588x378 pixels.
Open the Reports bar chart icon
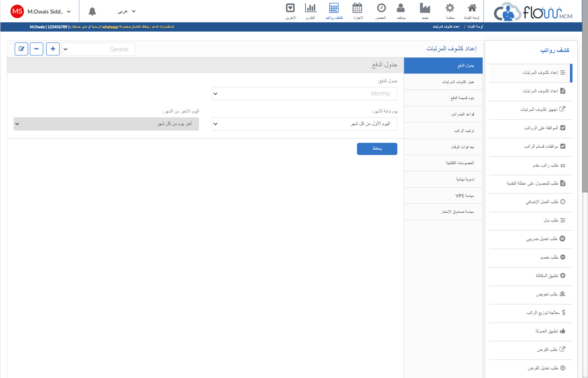[x=311, y=11]
